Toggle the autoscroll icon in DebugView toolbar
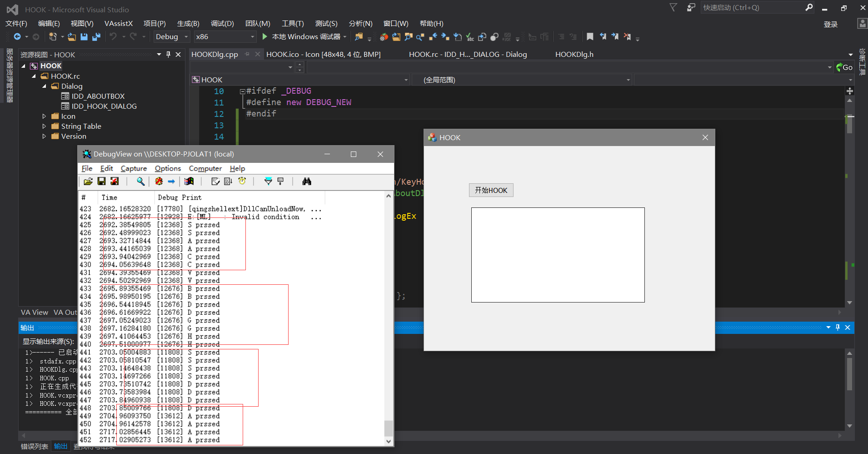The height and width of the screenshot is (454, 868). [x=229, y=182]
